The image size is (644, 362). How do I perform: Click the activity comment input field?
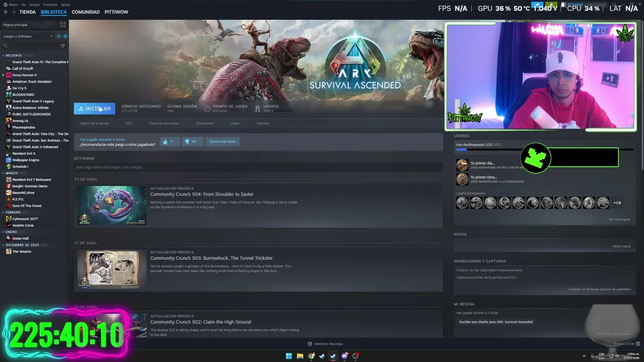tap(258, 167)
